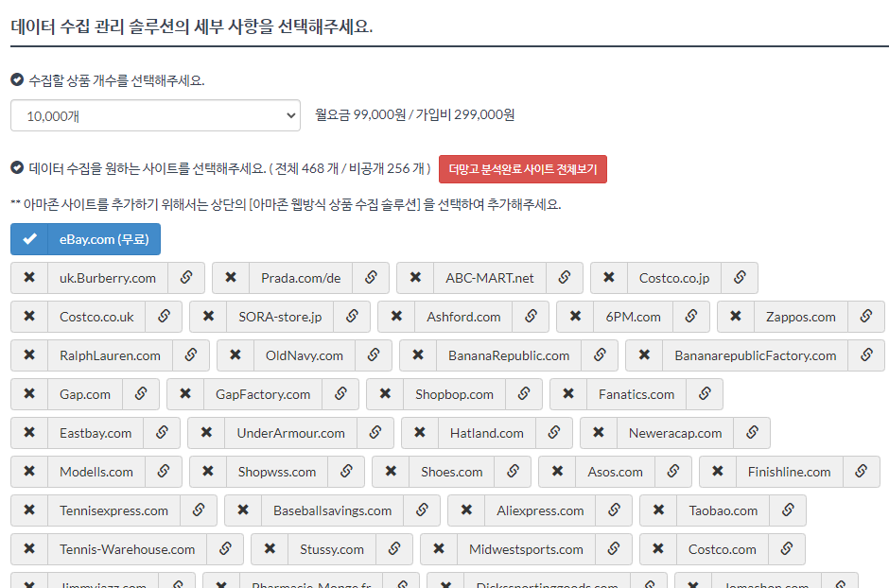The height and width of the screenshot is (588, 889).
Task: Open the link icon for Asos.com
Action: tap(673, 472)
